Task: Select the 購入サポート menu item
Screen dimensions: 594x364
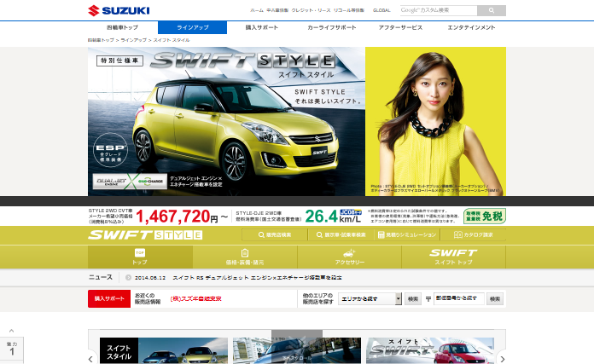Action: pos(262,27)
